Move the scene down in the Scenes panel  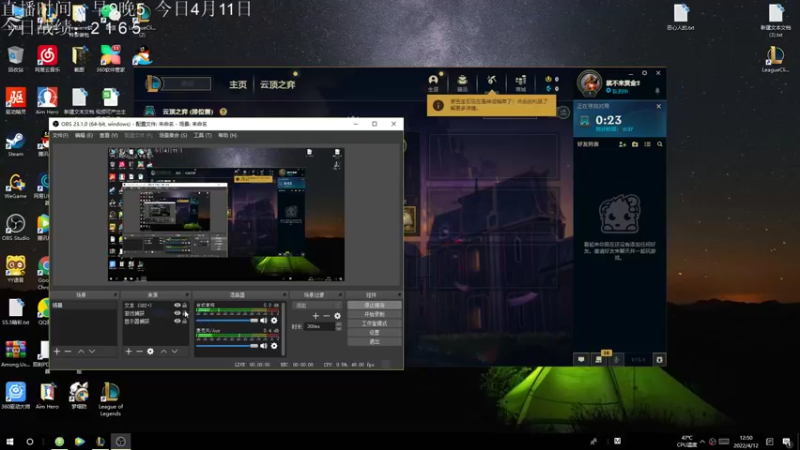(x=92, y=352)
